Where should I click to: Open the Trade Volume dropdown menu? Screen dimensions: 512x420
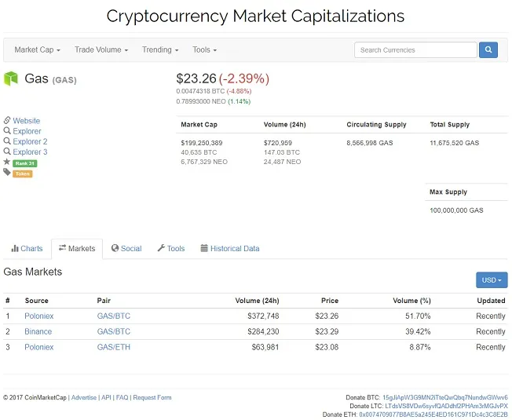[x=101, y=50]
